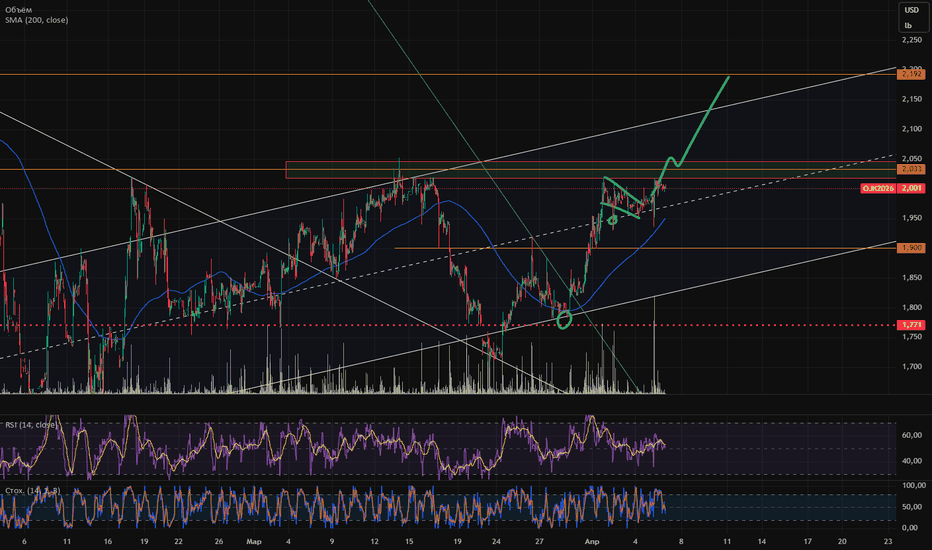This screenshot has width=932, height=550.
Task: Click the orange 2,192 price level label
Action: 911,74
